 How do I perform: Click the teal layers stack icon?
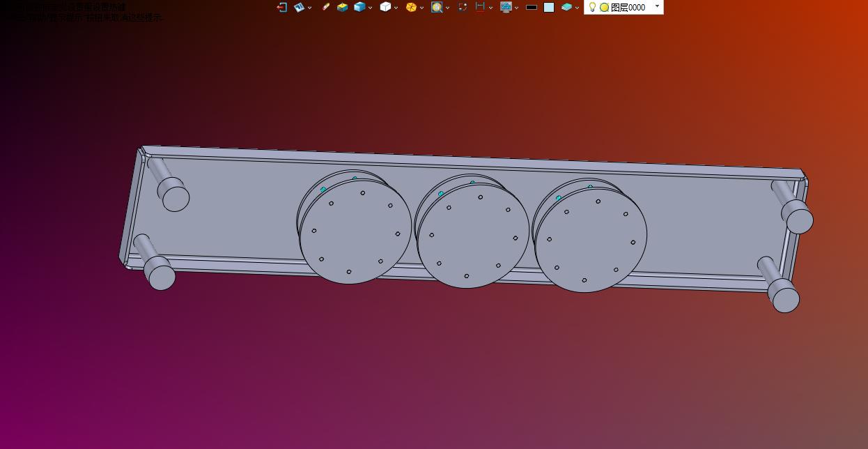pyautogui.click(x=566, y=7)
